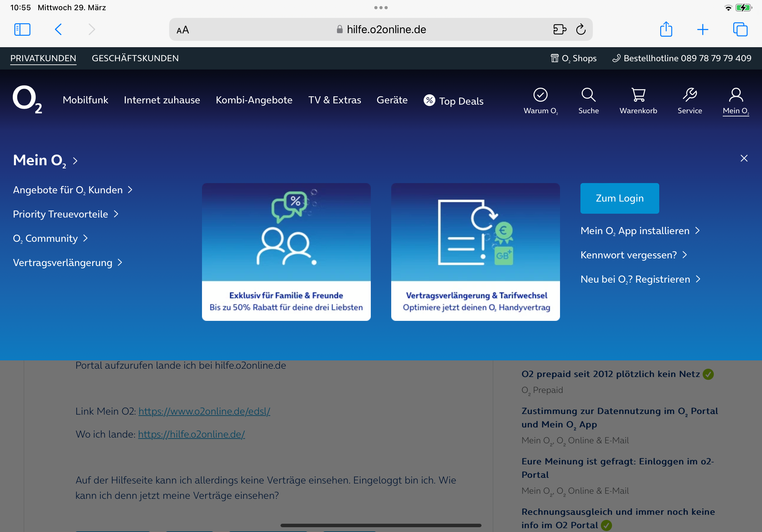Open the Mobilfunk menu

[85, 100]
